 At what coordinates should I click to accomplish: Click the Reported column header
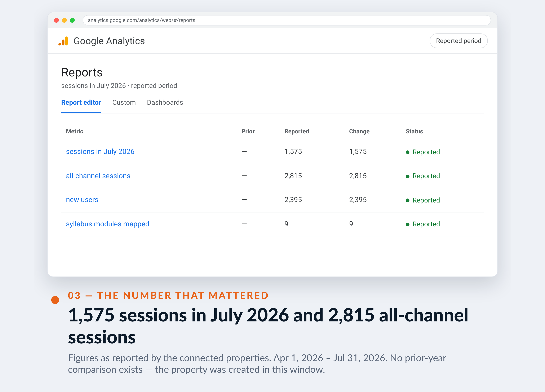click(x=297, y=131)
